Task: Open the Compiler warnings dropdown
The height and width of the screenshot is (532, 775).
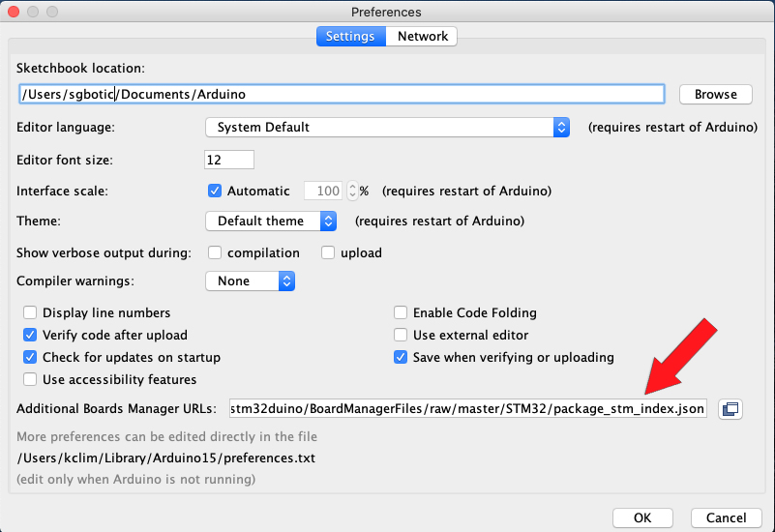Action: 250,281
